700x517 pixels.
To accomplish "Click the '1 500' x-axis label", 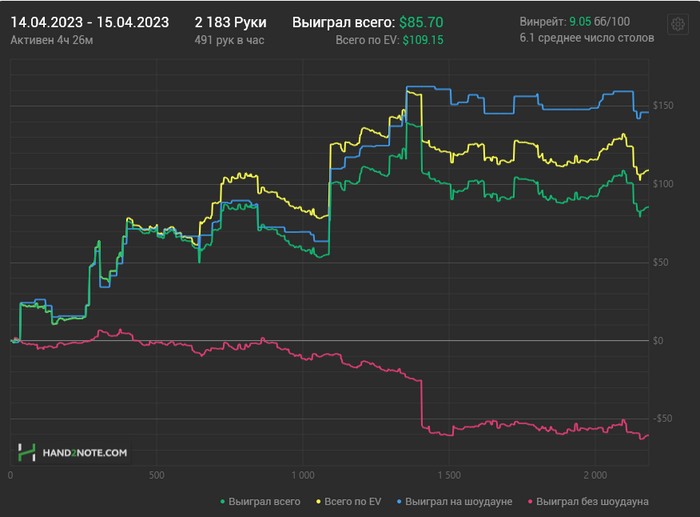I will [x=449, y=475].
